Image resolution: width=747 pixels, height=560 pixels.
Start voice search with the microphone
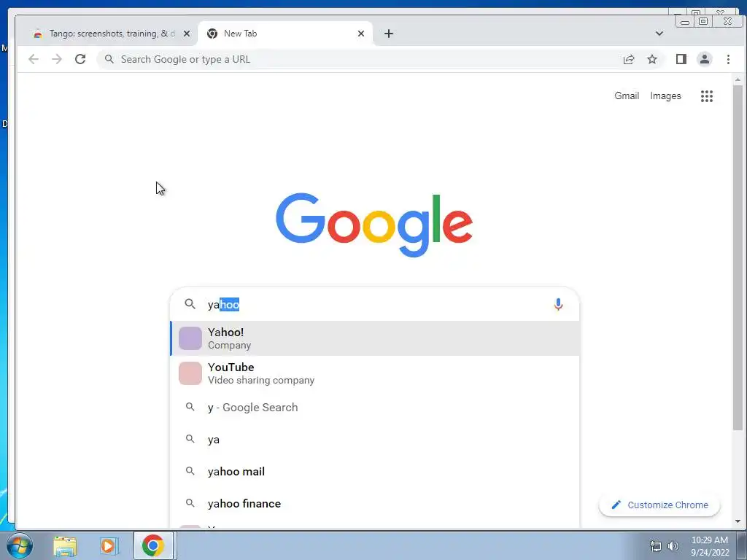click(x=558, y=304)
